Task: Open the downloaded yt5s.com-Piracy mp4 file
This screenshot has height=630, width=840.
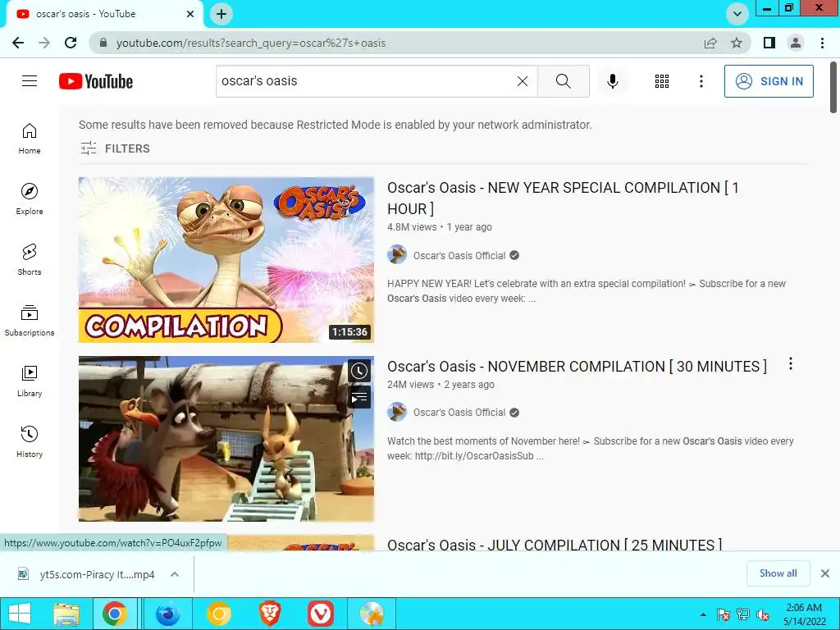Action: [87, 574]
